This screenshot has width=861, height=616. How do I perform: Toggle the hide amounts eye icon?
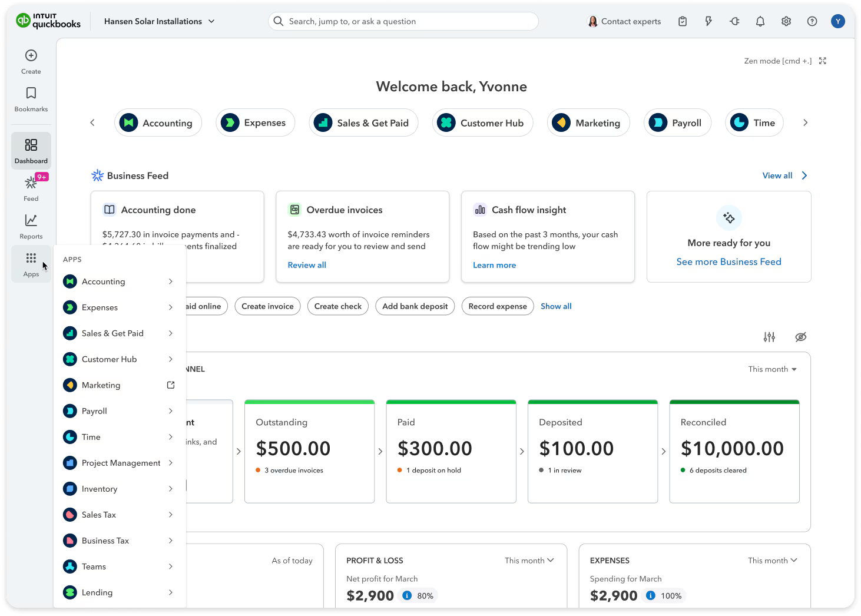coord(800,337)
